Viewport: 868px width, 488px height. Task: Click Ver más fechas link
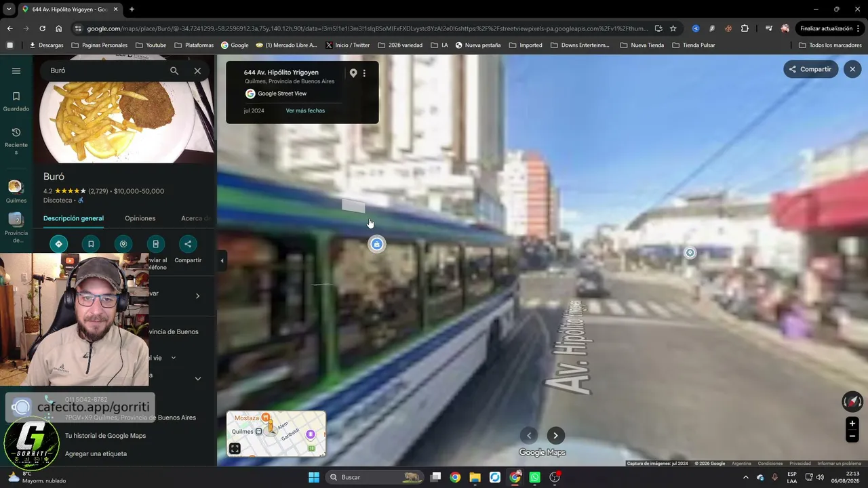(x=305, y=110)
